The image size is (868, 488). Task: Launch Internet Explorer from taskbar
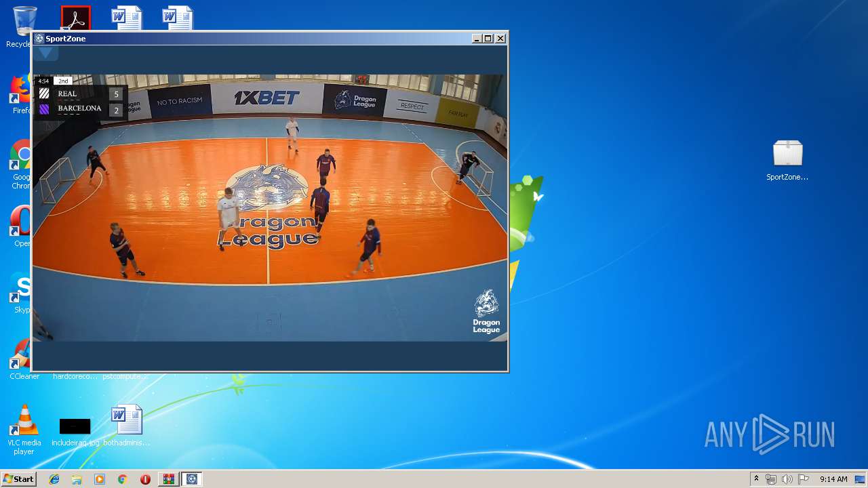[54, 479]
